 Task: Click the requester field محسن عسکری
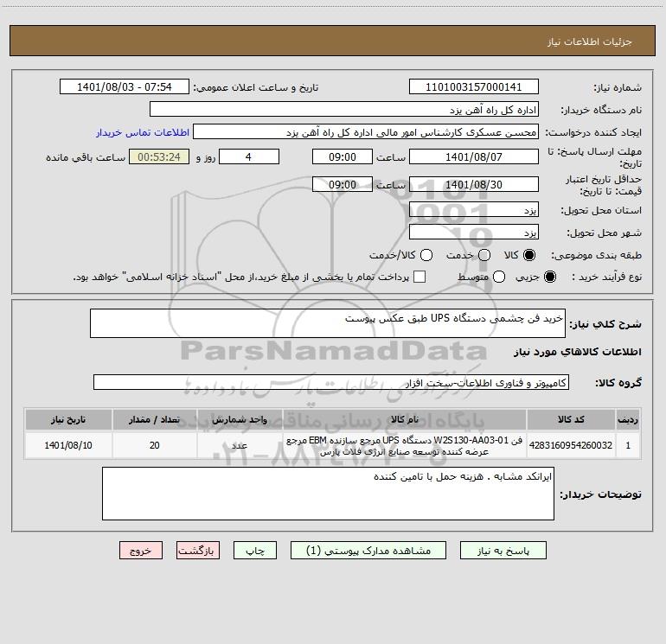pyautogui.click(x=366, y=131)
